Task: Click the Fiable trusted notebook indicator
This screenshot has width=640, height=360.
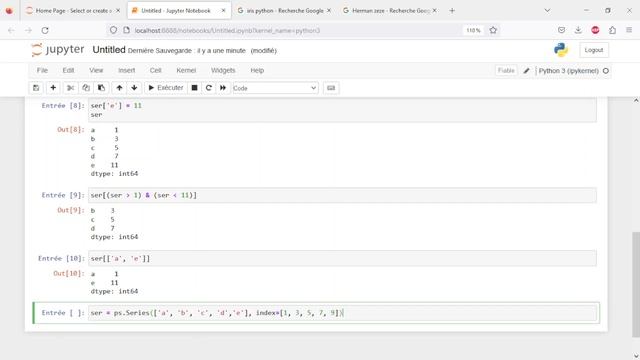Action: pos(506,71)
